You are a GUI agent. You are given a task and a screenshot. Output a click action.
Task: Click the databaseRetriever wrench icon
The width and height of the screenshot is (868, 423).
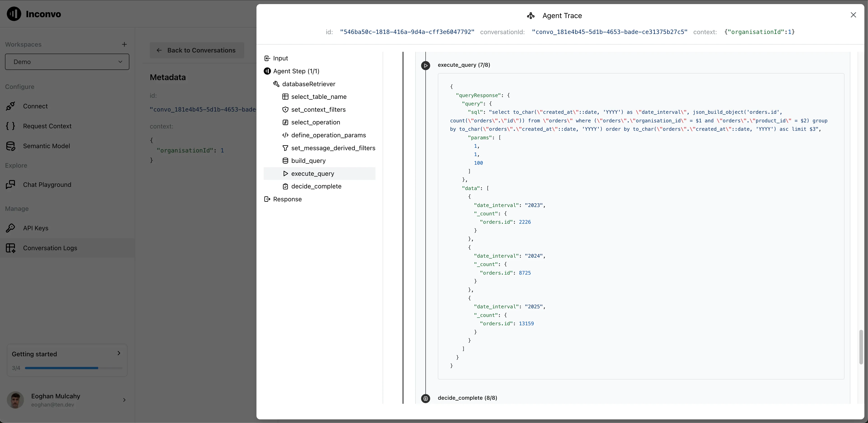coord(276,84)
